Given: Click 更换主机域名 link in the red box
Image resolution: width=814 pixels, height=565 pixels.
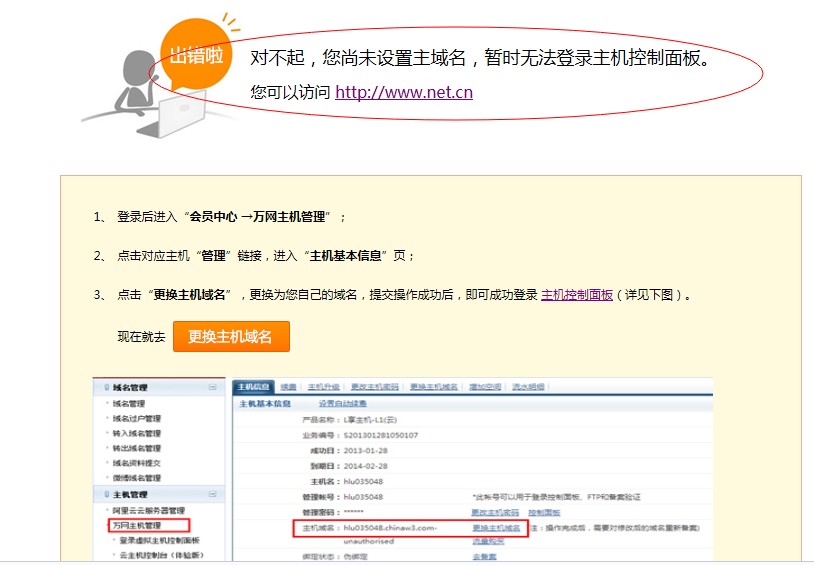Looking at the screenshot, I should coord(496,527).
